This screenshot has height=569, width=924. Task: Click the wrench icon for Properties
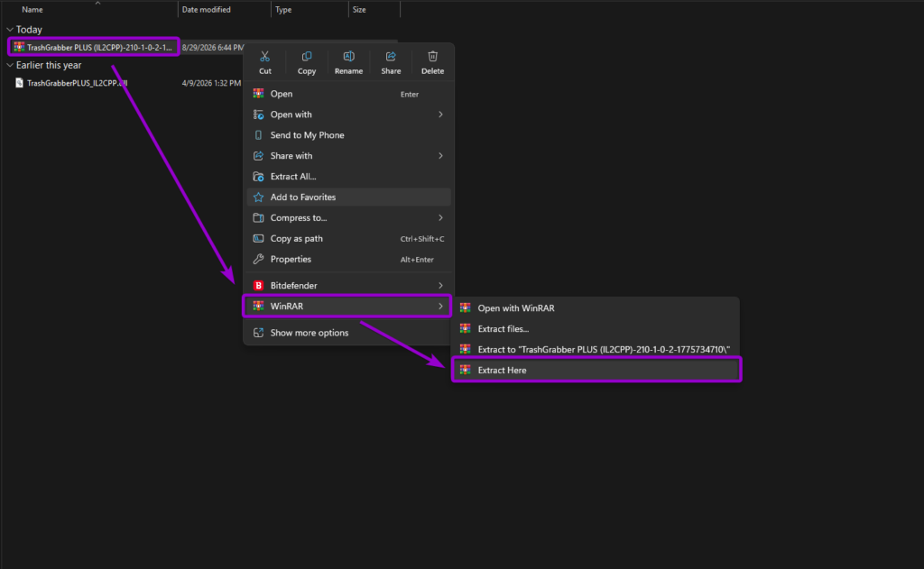coord(258,259)
